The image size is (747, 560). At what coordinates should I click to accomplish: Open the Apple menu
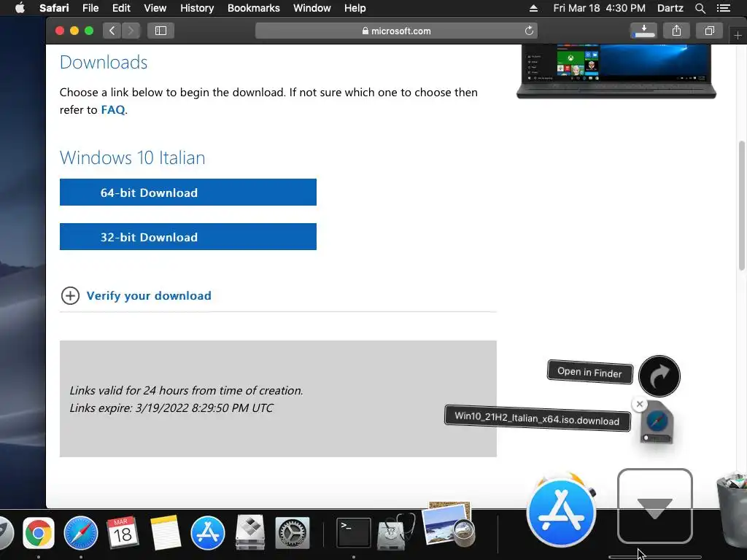pos(20,8)
